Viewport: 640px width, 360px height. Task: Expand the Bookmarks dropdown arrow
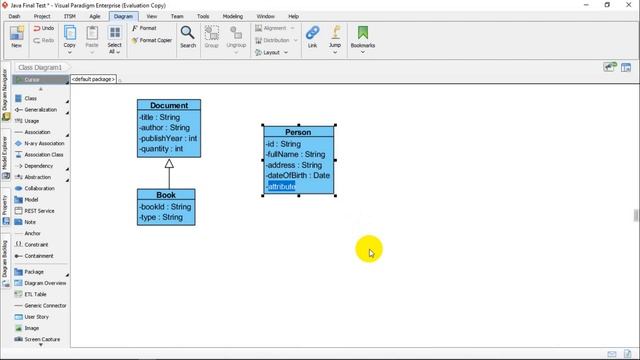pyautogui.click(x=362, y=52)
